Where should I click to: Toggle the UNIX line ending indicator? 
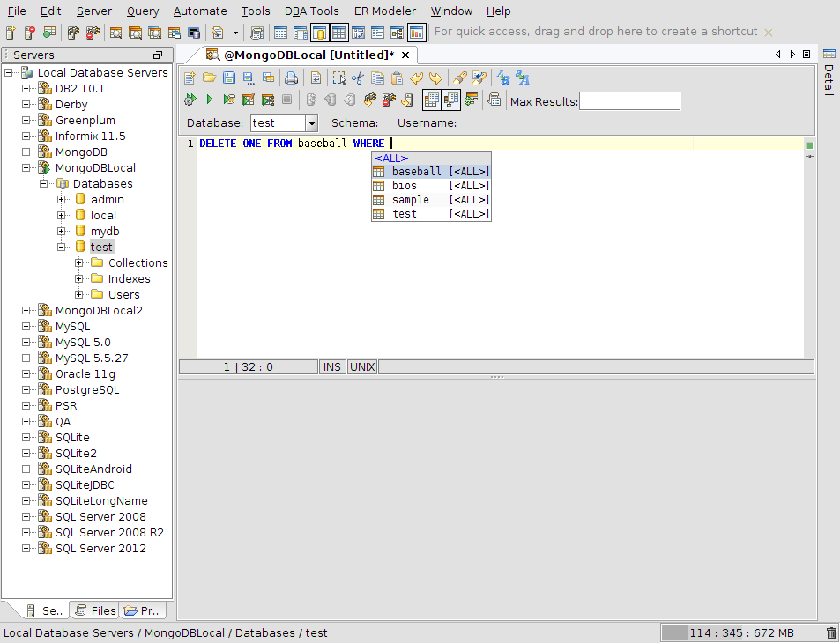coord(362,366)
